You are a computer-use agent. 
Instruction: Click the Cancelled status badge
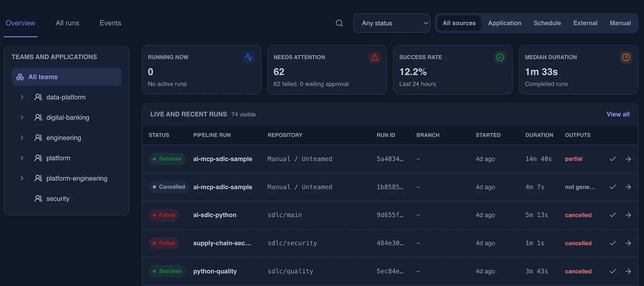169,187
